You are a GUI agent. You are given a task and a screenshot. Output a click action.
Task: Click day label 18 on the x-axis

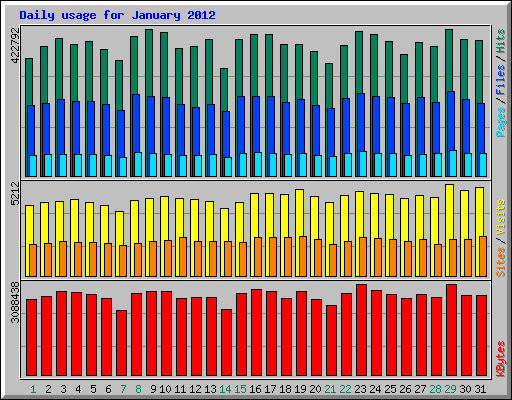coord(285,389)
